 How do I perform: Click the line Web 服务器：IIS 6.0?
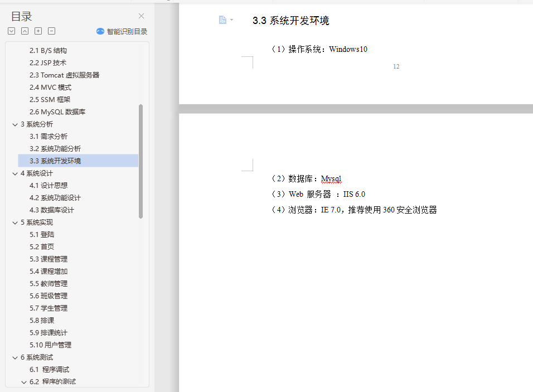coord(318,194)
